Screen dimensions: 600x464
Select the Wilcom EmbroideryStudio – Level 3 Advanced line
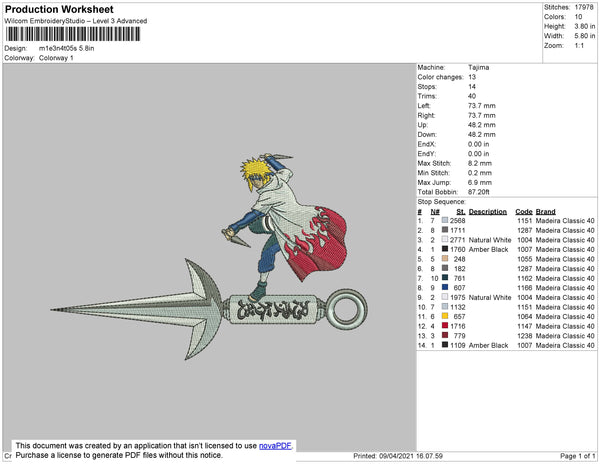tap(76, 21)
